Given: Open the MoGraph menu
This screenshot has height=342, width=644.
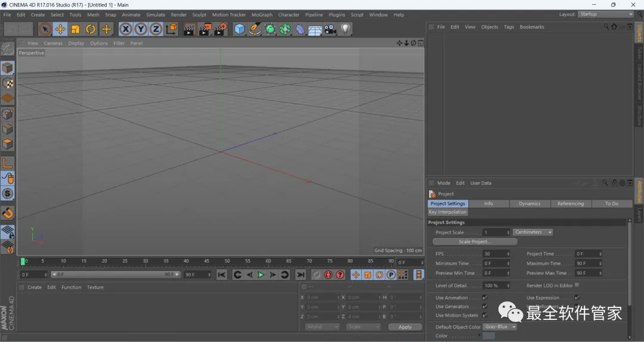Looking at the screenshot, I should click(262, 15).
